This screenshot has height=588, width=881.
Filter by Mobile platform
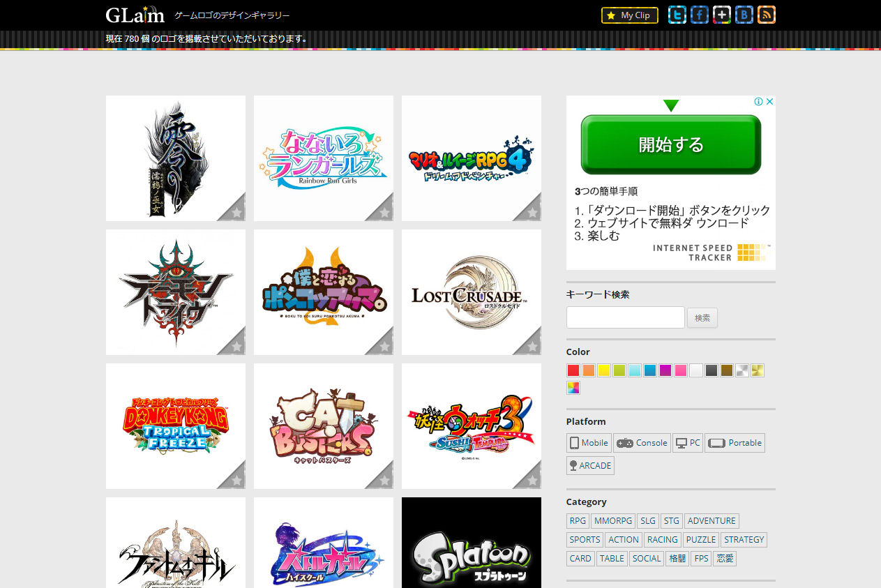tap(589, 443)
